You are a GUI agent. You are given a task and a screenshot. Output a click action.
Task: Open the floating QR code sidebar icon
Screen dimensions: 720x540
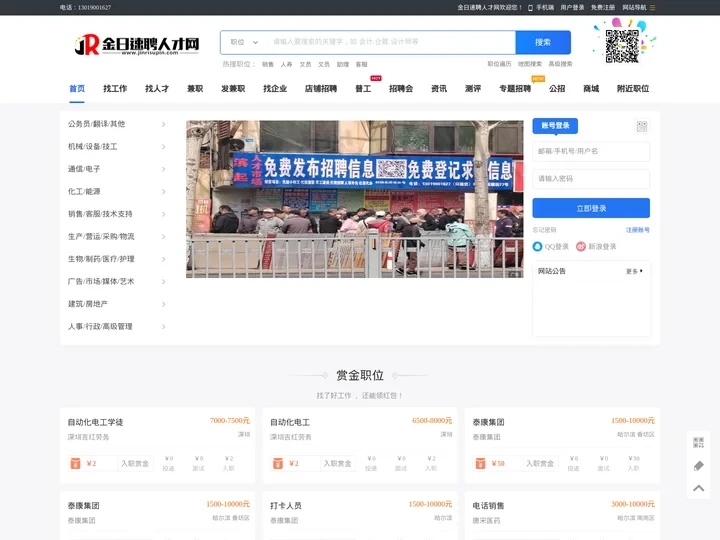pyautogui.click(x=698, y=443)
